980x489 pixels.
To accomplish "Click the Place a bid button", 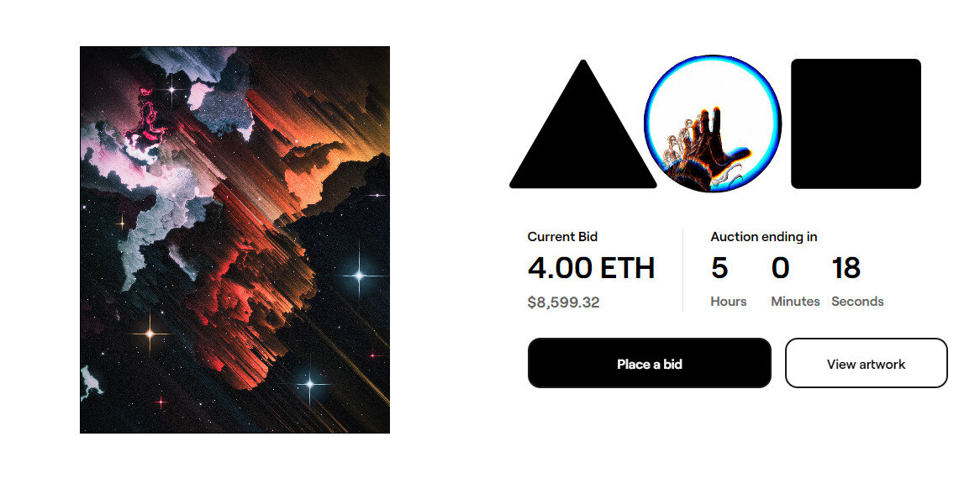I will point(650,363).
